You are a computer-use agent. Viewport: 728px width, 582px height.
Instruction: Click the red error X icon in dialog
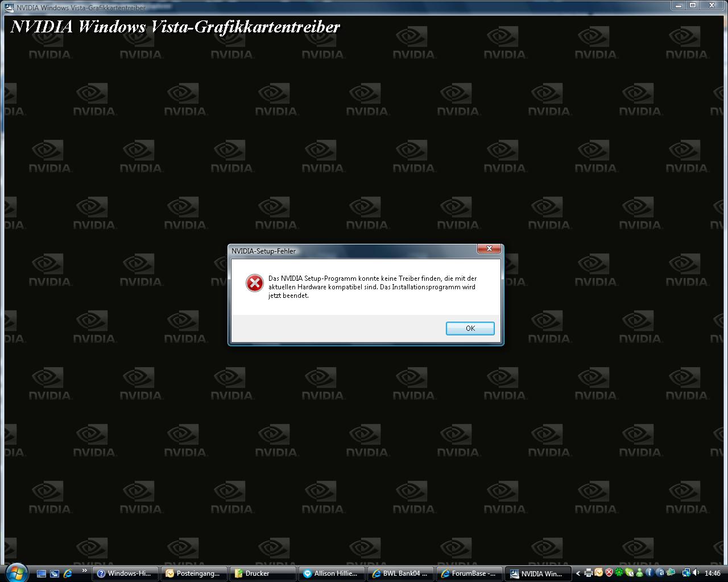point(254,283)
